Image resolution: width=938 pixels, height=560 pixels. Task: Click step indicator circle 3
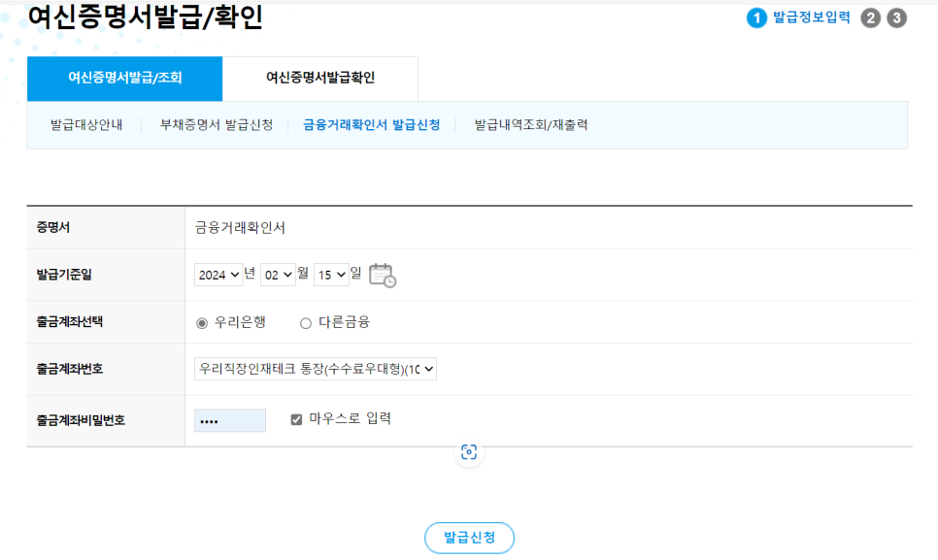pos(898,16)
